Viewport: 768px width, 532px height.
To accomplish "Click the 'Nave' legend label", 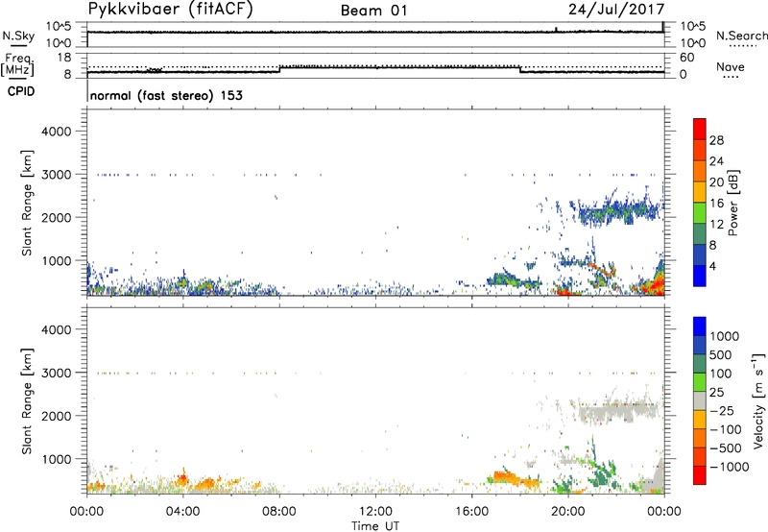I will coord(731,66).
